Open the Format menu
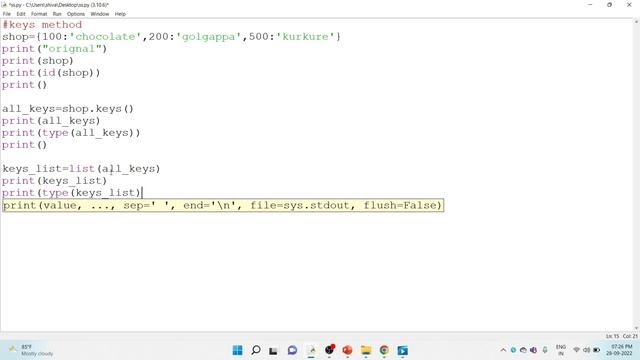The width and height of the screenshot is (640, 360). 39,14
